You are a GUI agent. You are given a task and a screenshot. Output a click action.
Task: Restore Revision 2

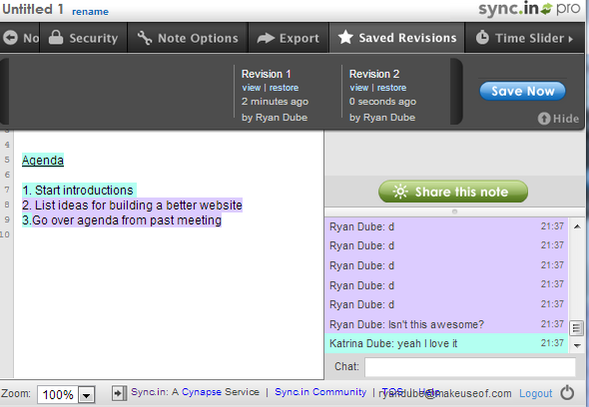[x=391, y=88]
